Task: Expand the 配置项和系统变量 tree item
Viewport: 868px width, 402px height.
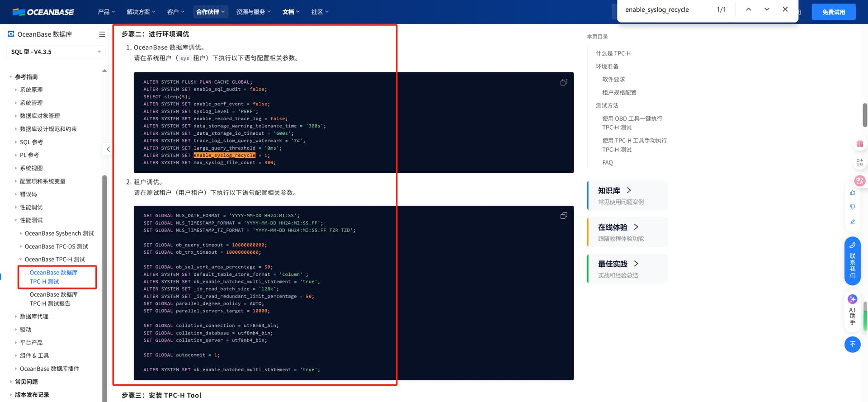Action: (x=16, y=181)
